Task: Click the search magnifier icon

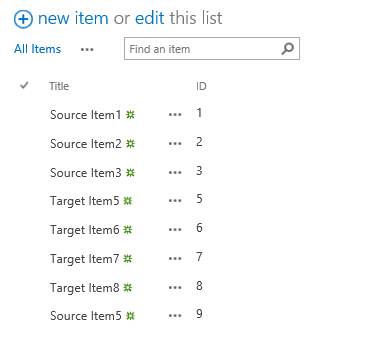Action: click(x=287, y=49)
